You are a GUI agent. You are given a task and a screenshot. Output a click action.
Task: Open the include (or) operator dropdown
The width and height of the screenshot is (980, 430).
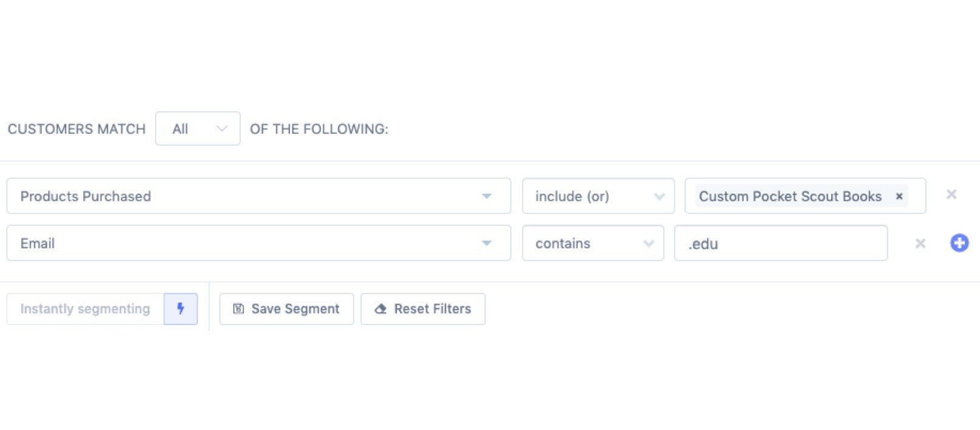click(x=598, y=196)
